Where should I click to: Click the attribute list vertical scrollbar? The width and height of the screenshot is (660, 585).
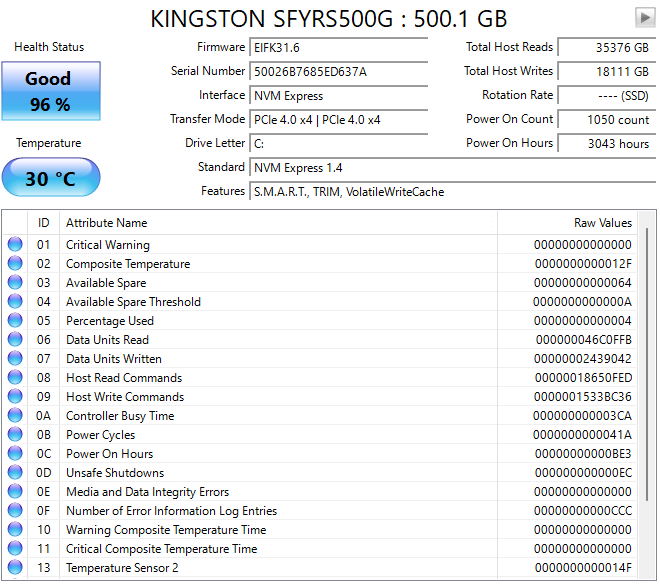pyautogui.click(x=647, y=364)
